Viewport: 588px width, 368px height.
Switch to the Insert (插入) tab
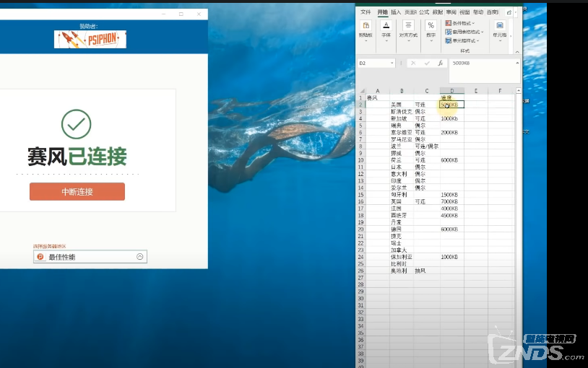tap(396, 12)
